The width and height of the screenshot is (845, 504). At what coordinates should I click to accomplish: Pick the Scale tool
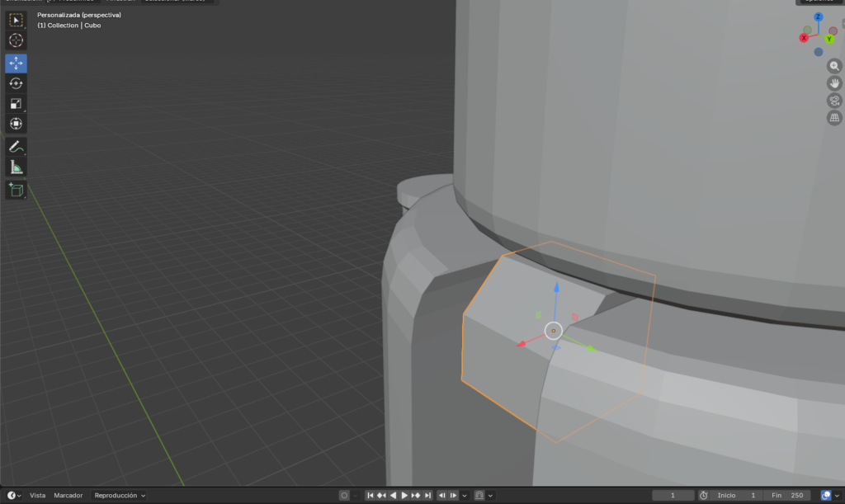[x=16, y=103]
